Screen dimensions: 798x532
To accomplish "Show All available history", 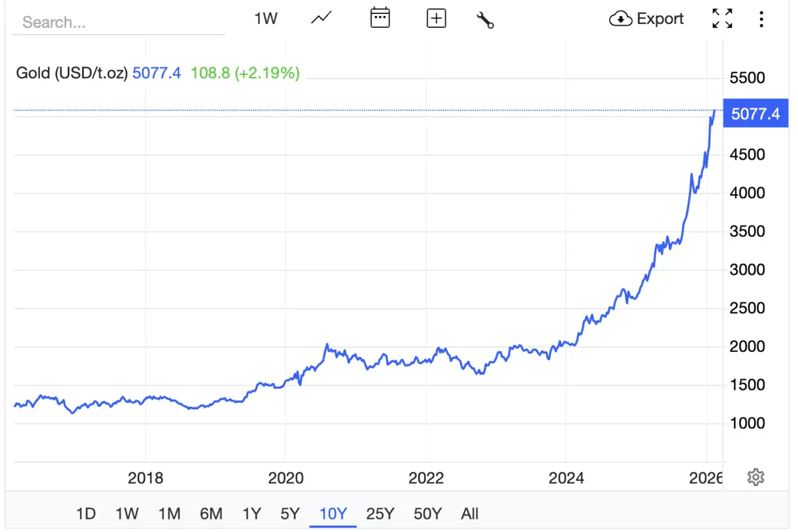I will click(470, 513).
